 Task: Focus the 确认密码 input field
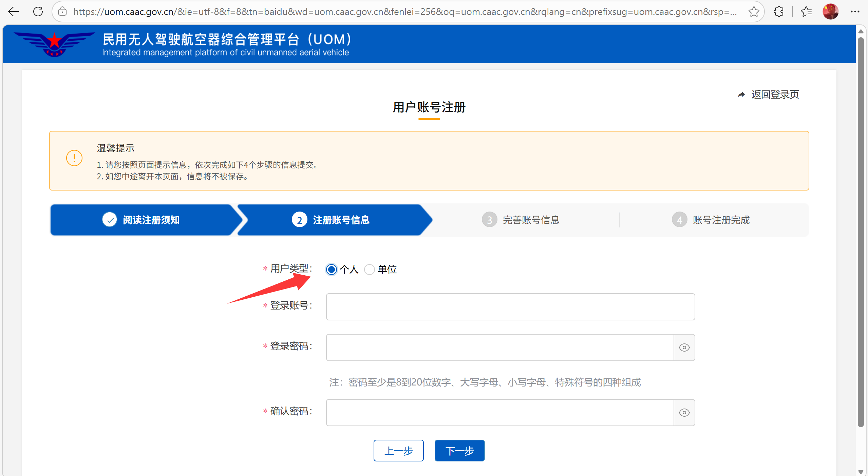500,413
